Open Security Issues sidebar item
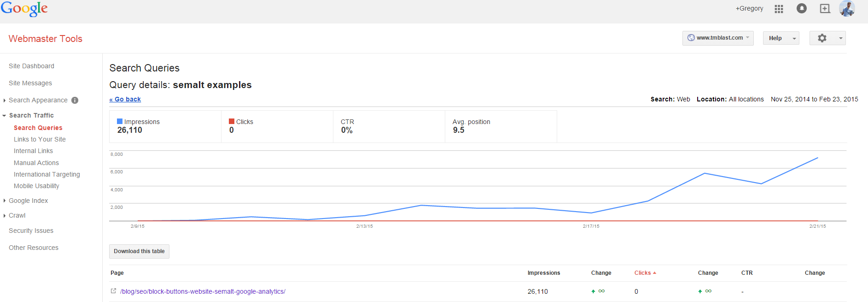This screenshot has width=868, height=302. pyautogui.click(x=31, y=231)
